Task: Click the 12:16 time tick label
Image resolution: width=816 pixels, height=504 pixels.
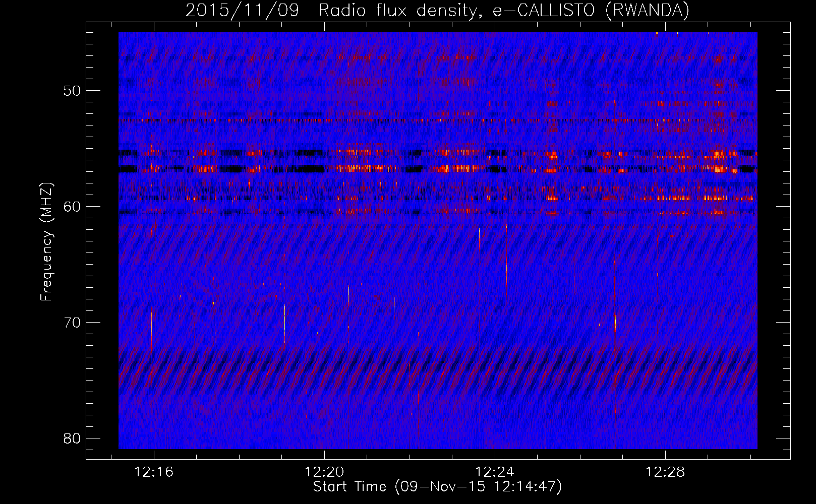Action: pyautogui.click(x=154, y=472)
